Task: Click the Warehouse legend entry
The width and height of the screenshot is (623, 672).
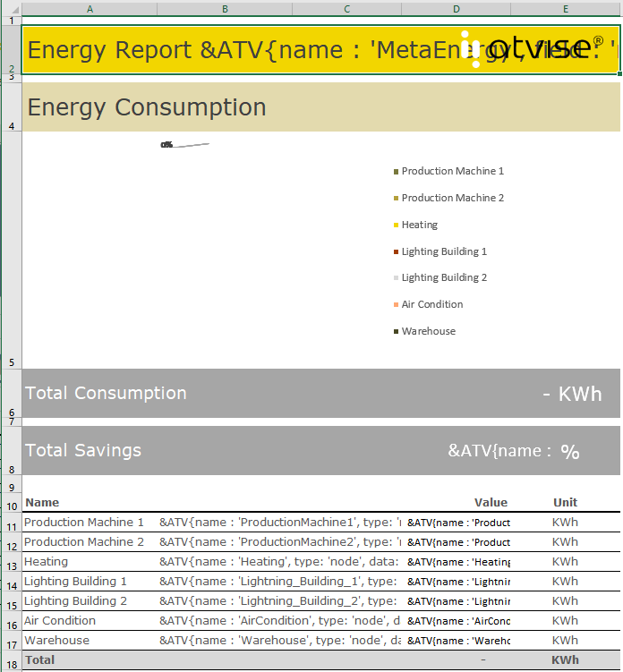Action: (x=428, y=332)
